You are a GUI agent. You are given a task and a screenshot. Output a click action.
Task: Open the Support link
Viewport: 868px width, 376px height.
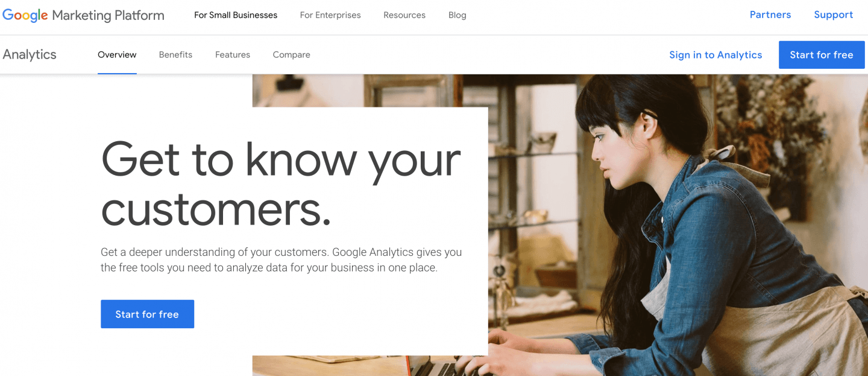tap(834, 15)
